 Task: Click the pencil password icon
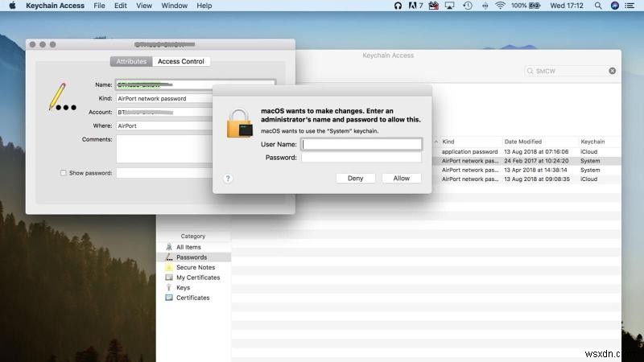63,97
